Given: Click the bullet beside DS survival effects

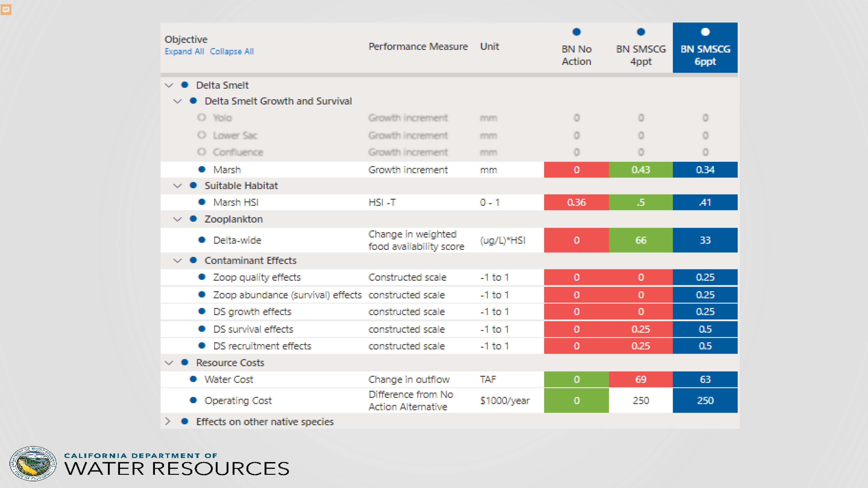Looking at the screenshot, I should (x=202, y=329).
